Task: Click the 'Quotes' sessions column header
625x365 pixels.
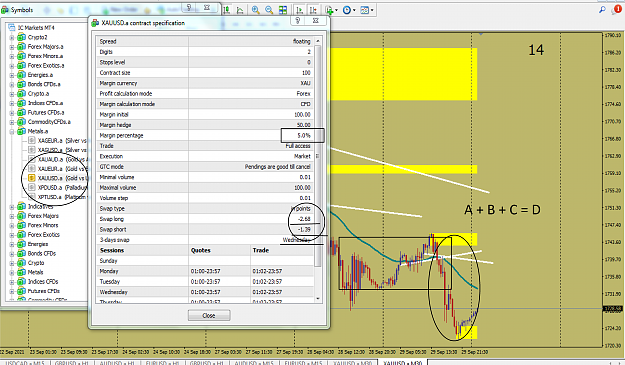Action: tap(200, 250)
